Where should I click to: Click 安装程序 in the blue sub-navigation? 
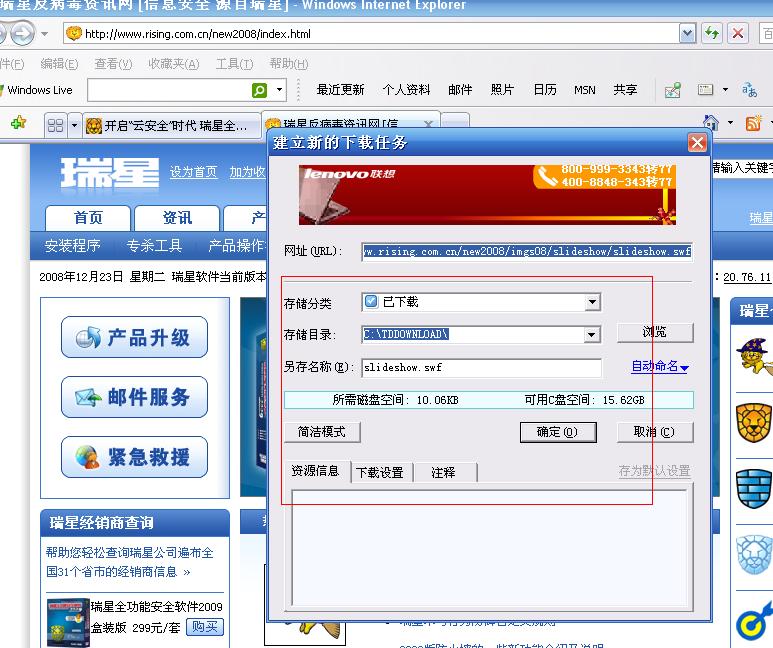click(72, 245)
